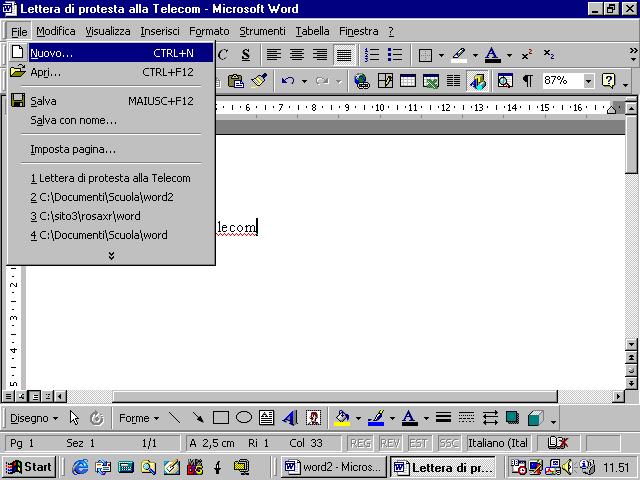
Task: Toggle underline (S) formatting
Action: pyautogui.click(x=245, y=55)
